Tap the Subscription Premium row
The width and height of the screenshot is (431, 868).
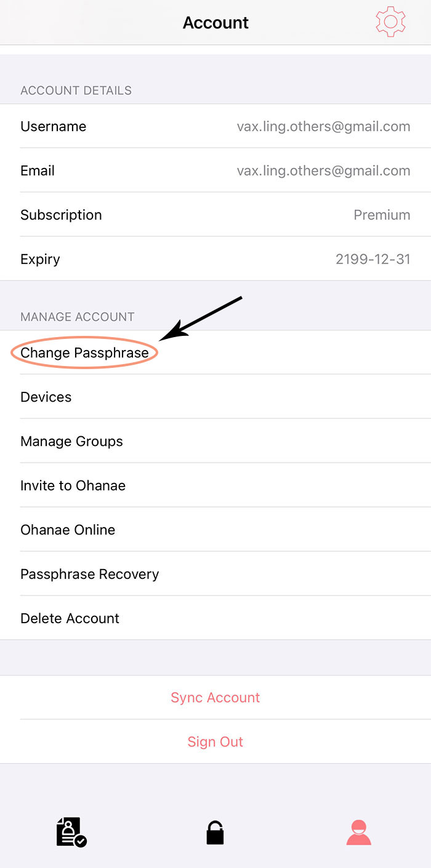(x=216, y=215)
